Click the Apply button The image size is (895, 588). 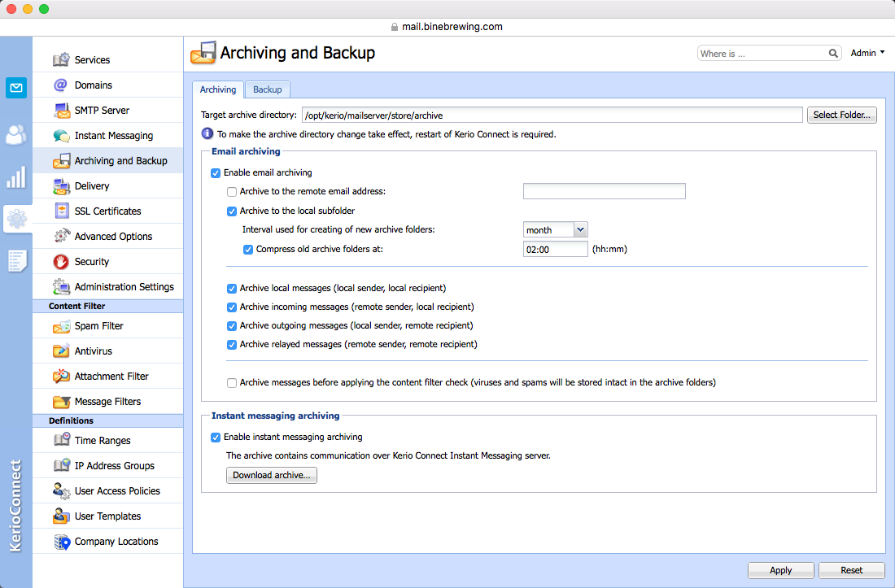781,570
